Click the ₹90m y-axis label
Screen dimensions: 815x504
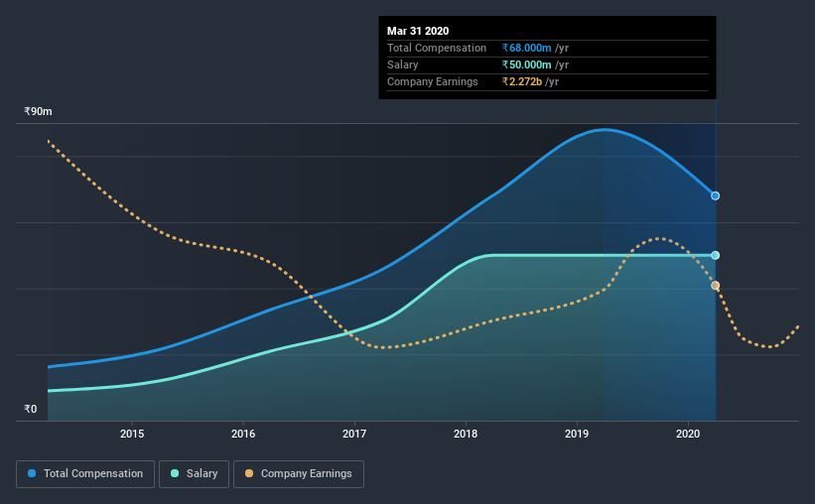(x=38, y=112)
